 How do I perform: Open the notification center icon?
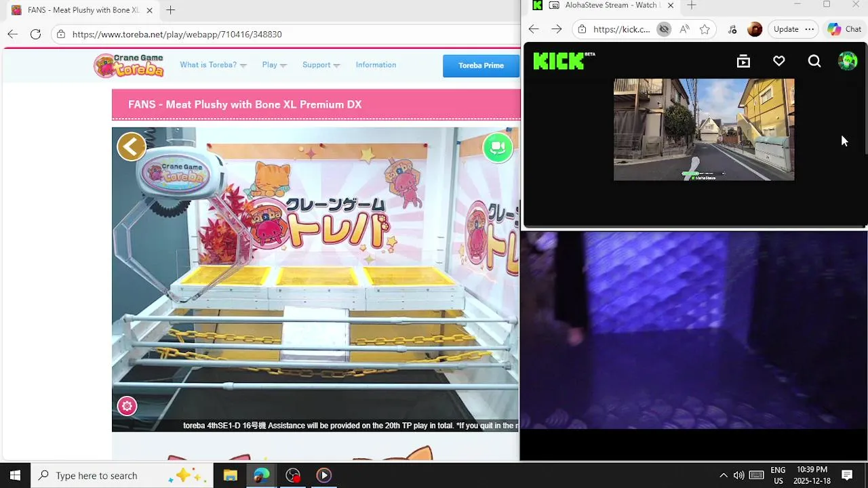(847, 475)
